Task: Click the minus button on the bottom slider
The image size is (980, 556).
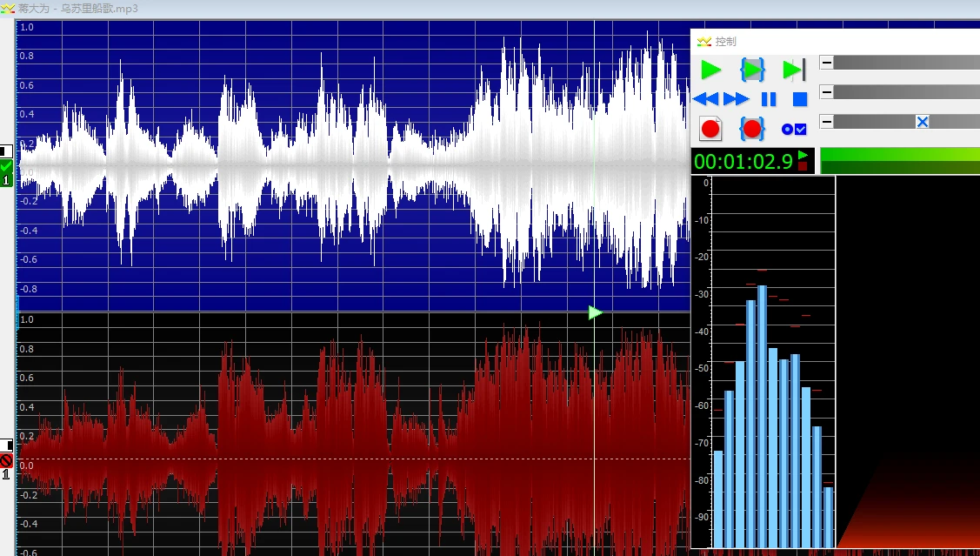Action: coord(826,122)
